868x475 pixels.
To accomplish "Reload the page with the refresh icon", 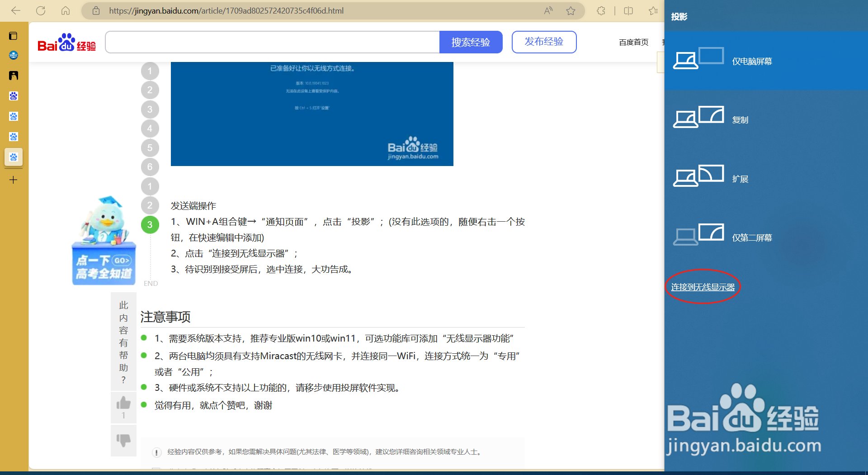I will (41, 11).
